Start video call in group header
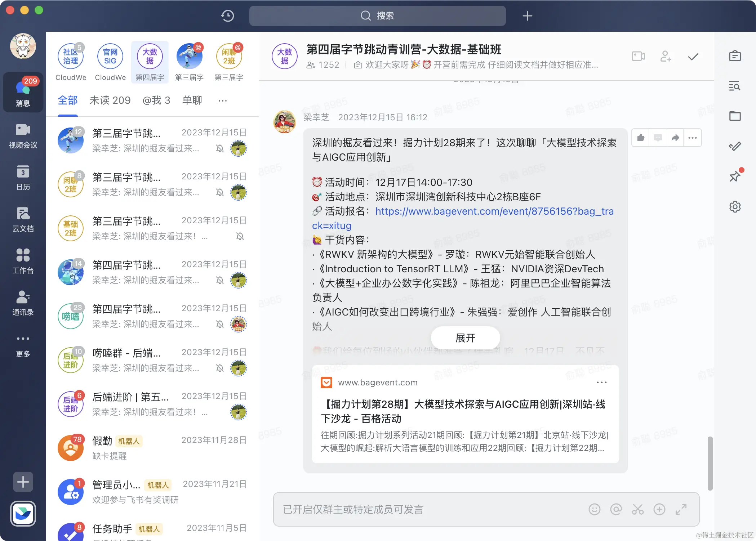The width and height of the screenshot is (756, 541). click(x=639, y=57)
